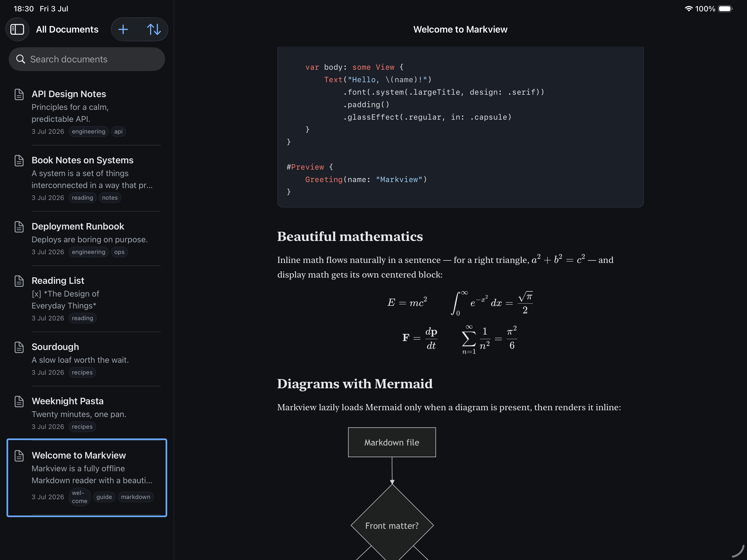This screenshot has width=747, height=560.
Task: Click the 'Deploys are boring on purpose.' preview
Action: tap(90, 239)
